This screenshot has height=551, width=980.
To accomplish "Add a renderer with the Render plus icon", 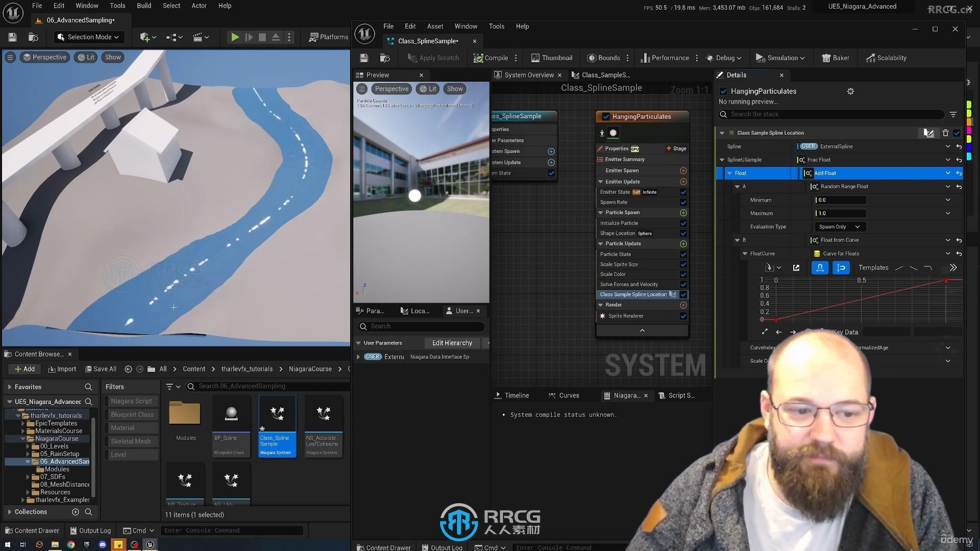I will coord(683,305).
